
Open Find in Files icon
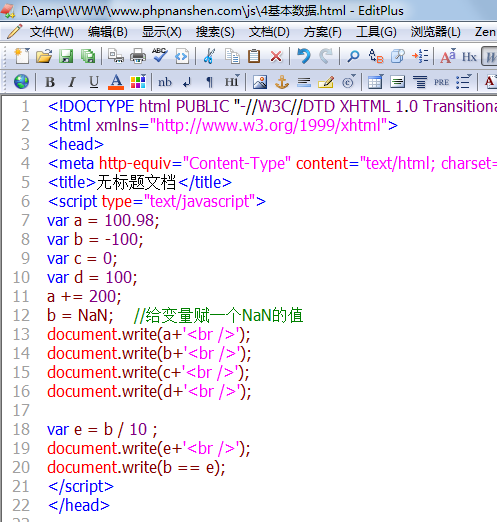(x=398, y=56)
